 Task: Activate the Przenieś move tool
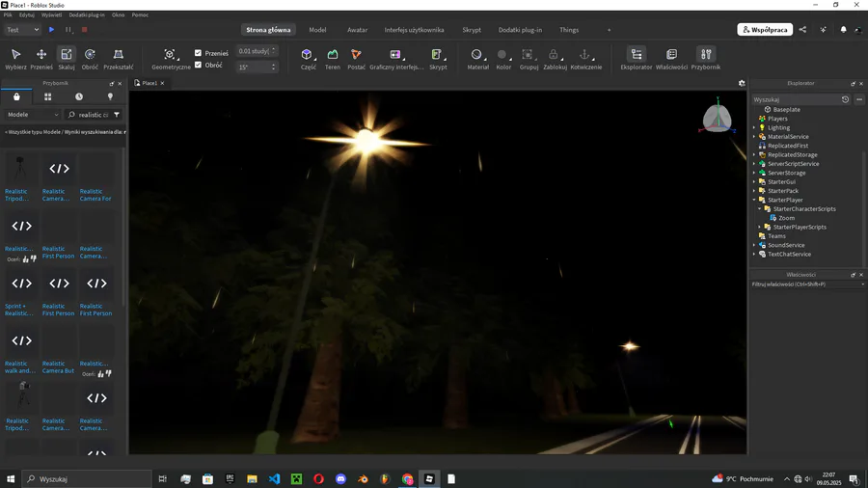[41, 58]
